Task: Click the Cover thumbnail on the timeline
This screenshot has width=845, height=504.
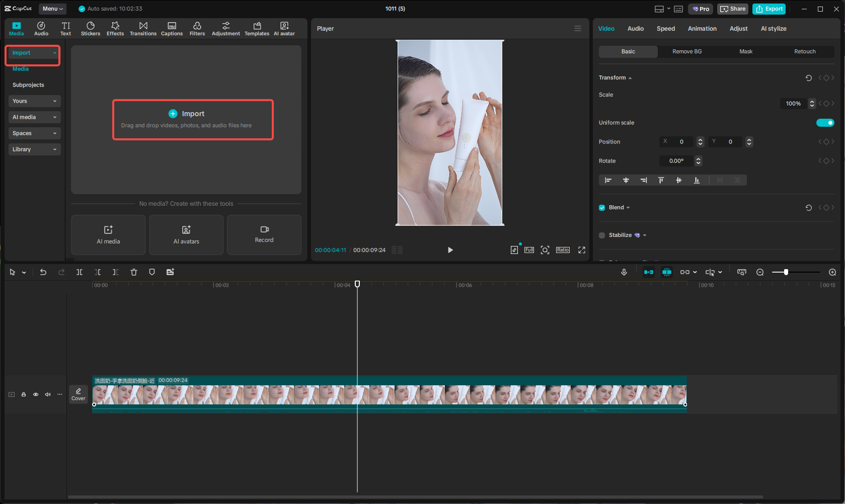Action: pos(79,394)
